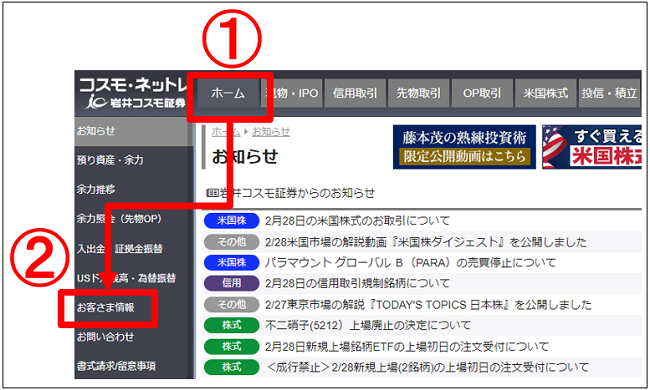Image resolution: width=650 pixels, height=390 pixels.
Task: Click 株式 tag beside 新規上場銘柄ETF notice
Action: click(232, 346)
